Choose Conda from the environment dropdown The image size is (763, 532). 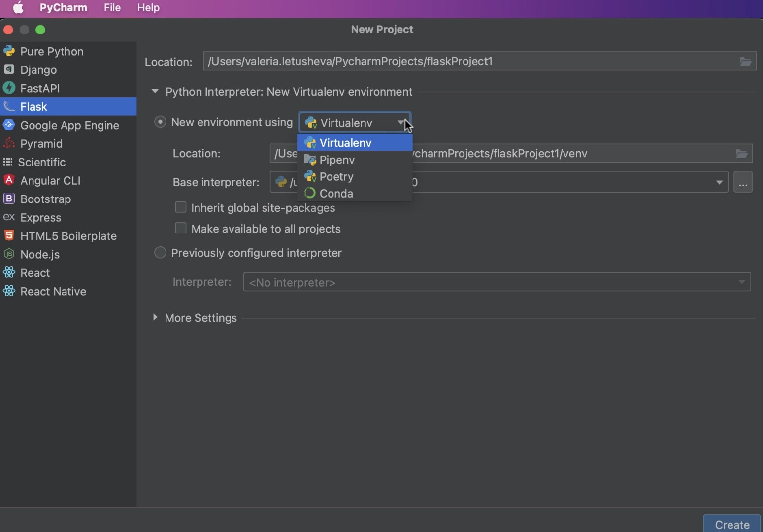pyautogui.click(x=335, y=193)
